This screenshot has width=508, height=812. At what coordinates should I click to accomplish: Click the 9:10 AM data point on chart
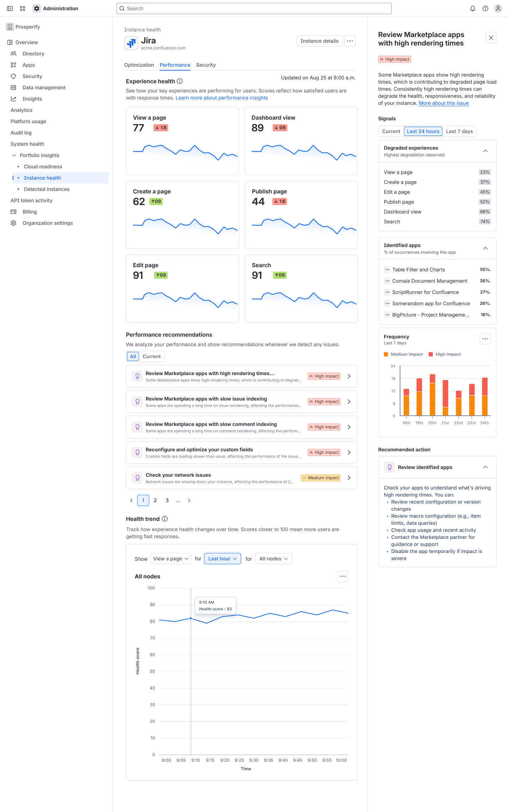tap(191, 618)
